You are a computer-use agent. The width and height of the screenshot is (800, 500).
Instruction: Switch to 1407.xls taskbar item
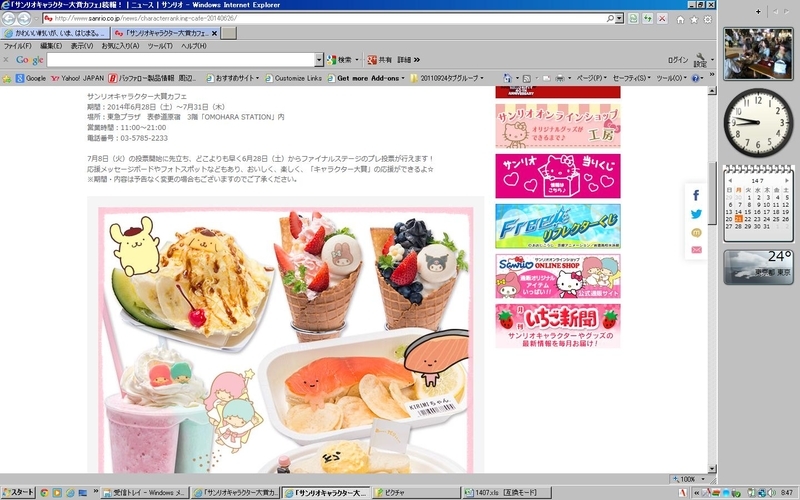pos(507,493)
